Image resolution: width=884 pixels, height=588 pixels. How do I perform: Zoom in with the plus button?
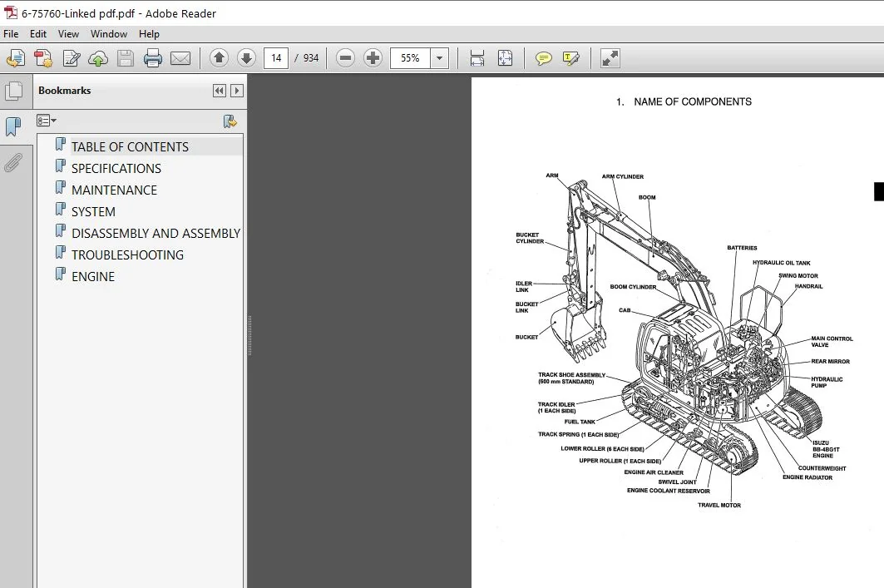click(373, 57)
